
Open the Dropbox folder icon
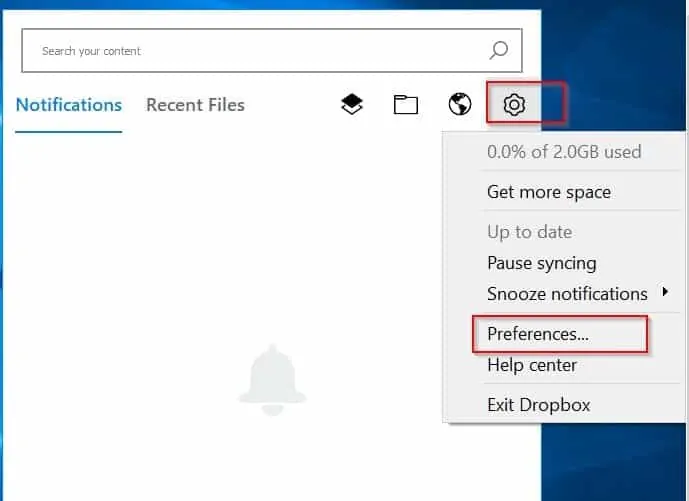tap(405, 104)
